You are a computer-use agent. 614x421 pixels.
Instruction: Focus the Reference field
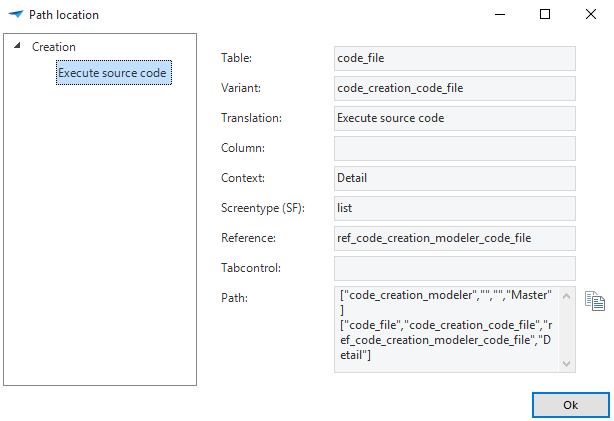(454, 238)
